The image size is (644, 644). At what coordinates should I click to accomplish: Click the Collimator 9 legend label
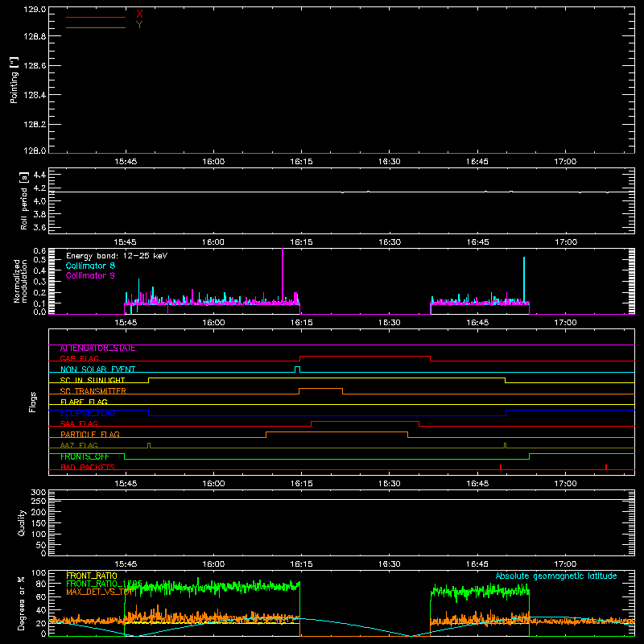click(x=90, y=275)
